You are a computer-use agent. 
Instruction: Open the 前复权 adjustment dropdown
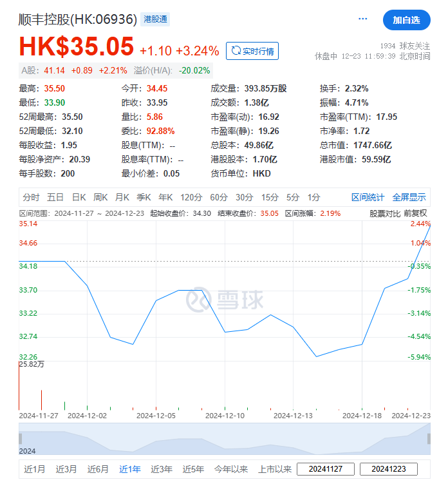[415, 214]
